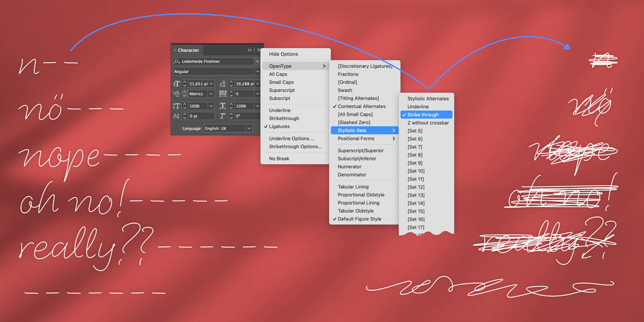Select [Slashed Zero] in OpenType submenu
The image size is (644, 322).
(354, 123)
